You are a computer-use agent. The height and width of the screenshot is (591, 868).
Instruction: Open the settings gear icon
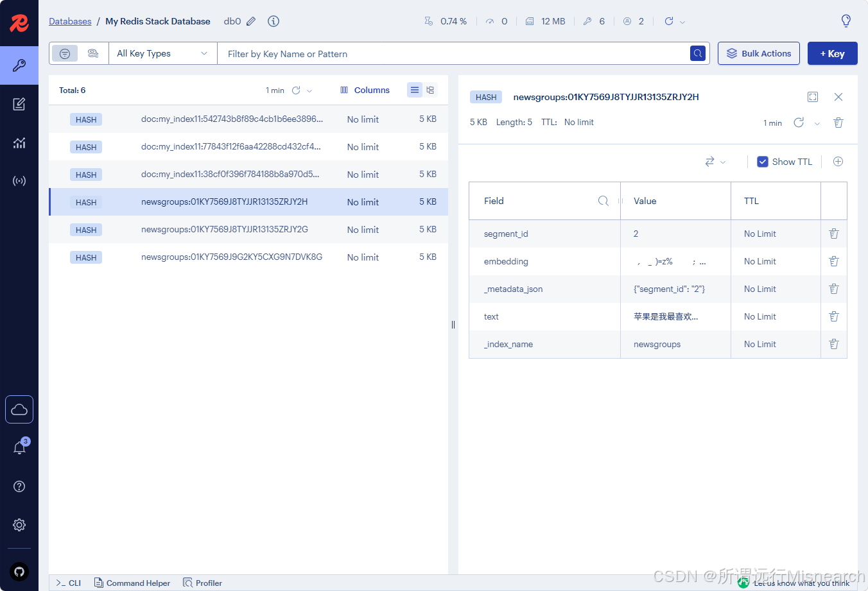pos(19,525)
